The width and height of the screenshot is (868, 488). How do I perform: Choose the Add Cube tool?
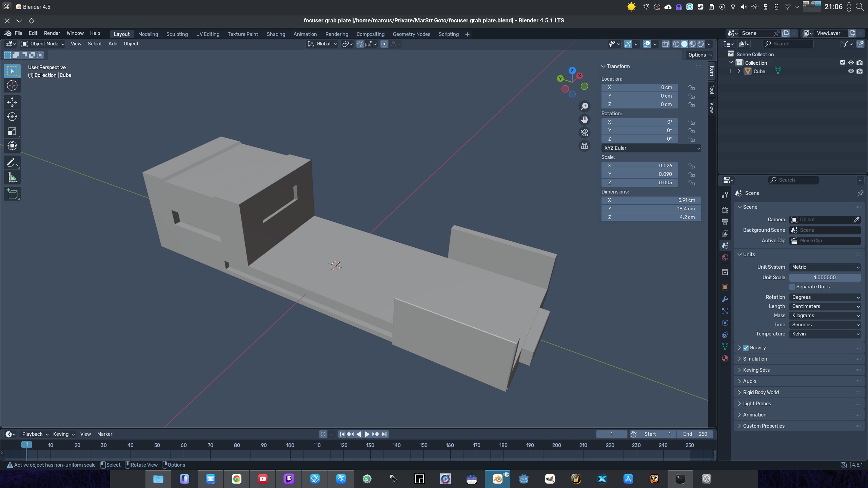click(12, 194)
